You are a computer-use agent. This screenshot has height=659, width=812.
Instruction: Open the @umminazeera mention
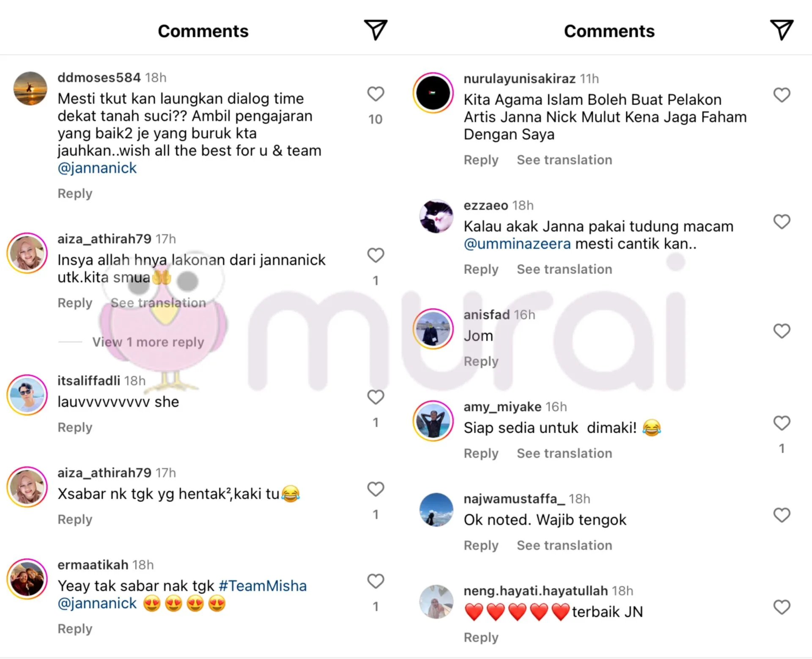click(x=517, y=244)
